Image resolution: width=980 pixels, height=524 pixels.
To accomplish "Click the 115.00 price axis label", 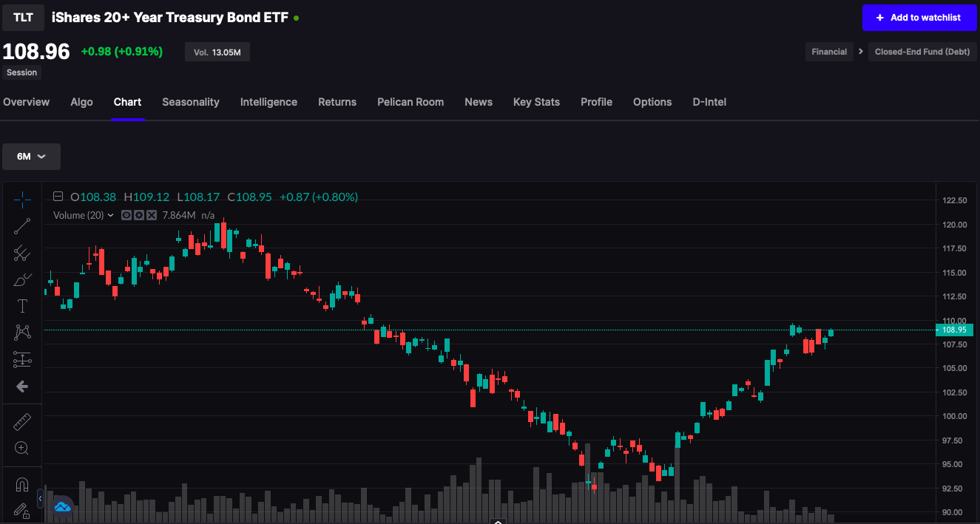I will click(x=955, y=273).
